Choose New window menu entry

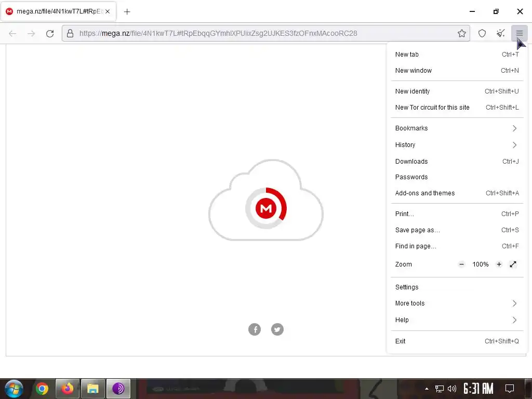457,71
